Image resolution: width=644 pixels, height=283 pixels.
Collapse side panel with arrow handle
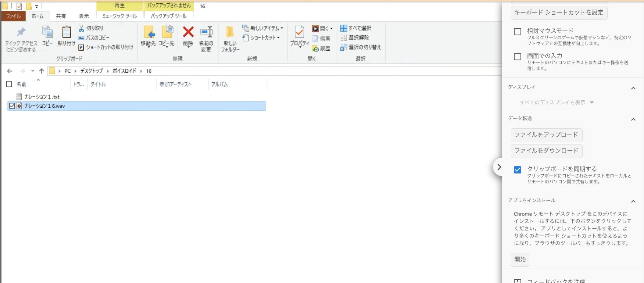coord(499,167)
